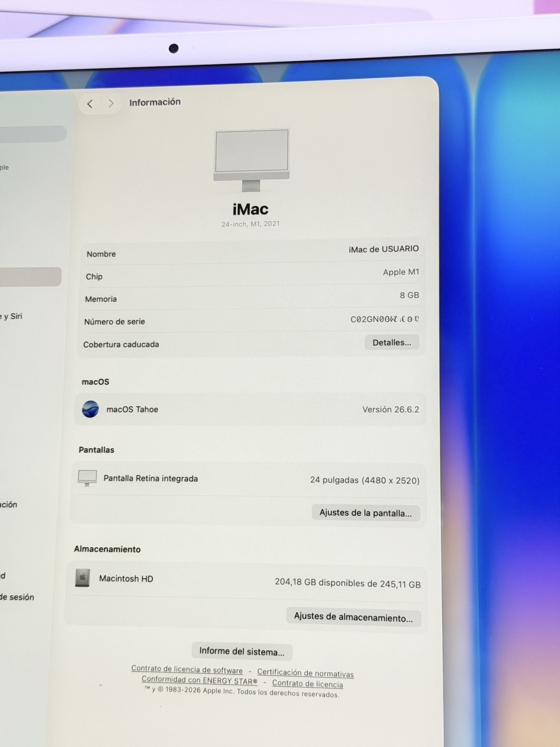Open Conformidad con ENERGY STAR link
The image size is (560, 747).
click(x=199, y=680)
